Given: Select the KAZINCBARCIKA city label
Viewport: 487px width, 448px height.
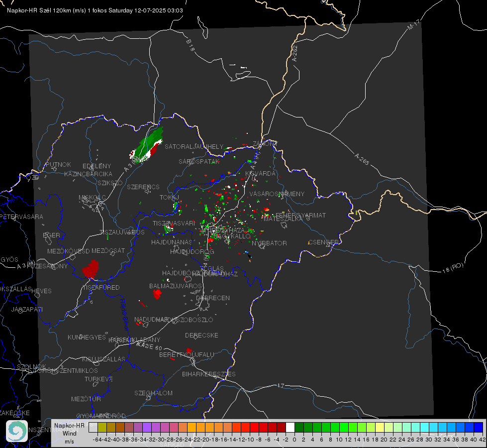Looking at the screenshot, I should [x=88, y=174].
